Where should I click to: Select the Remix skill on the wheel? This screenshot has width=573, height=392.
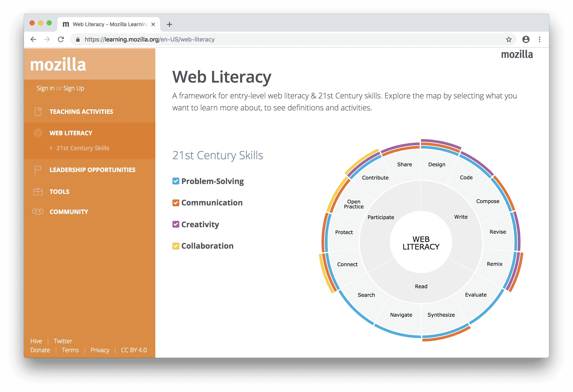click(495, 264)
